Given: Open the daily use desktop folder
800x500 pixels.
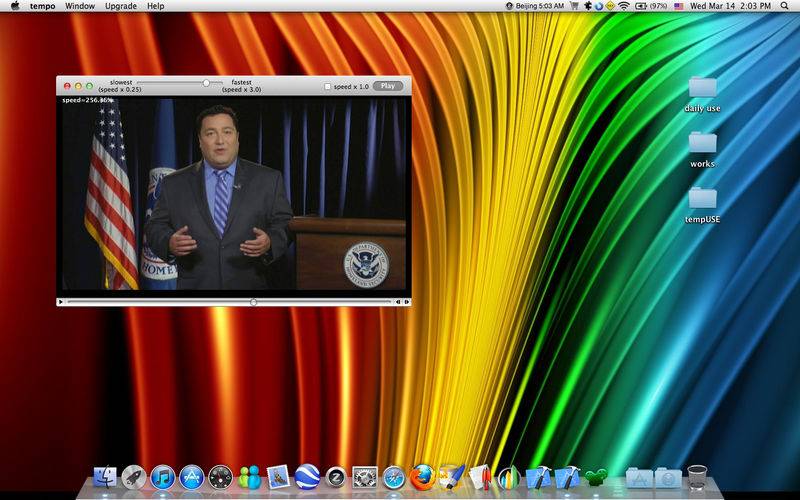Looking at the screenshot, I should 703,94.
